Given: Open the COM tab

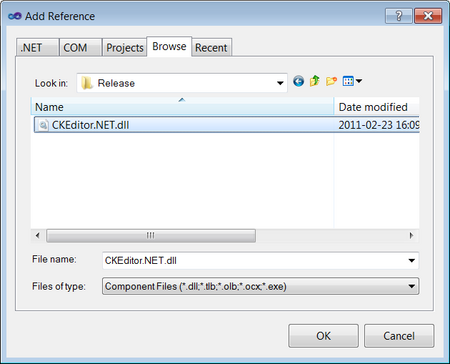Looking at the screenshot, I should coord(80,48).
